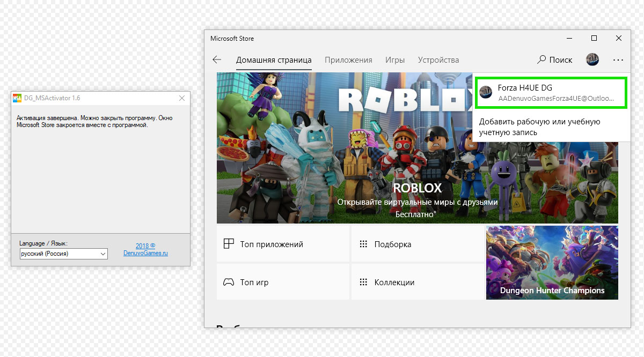The width and height of the screenshot is (644, 357).
Task: Click the user profile avatar icon
Action: click(x=592, y=59)
